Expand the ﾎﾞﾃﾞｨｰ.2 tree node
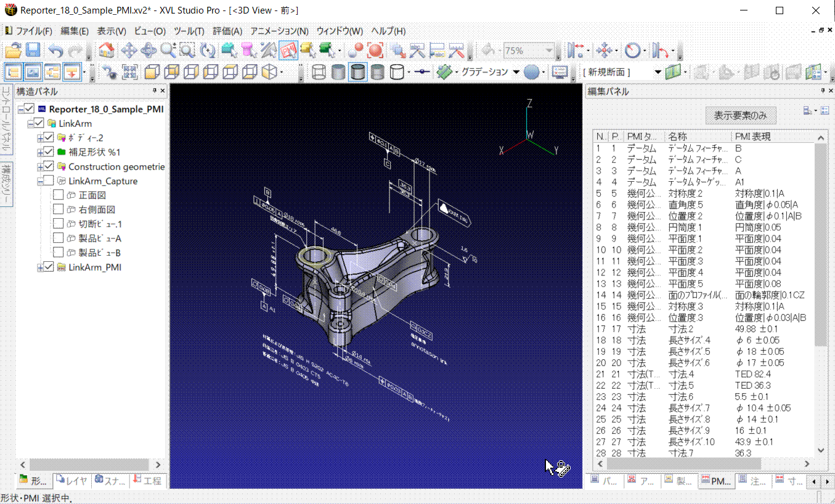Image resolution: width=835 pixels, height=504 pixels. 41,138
